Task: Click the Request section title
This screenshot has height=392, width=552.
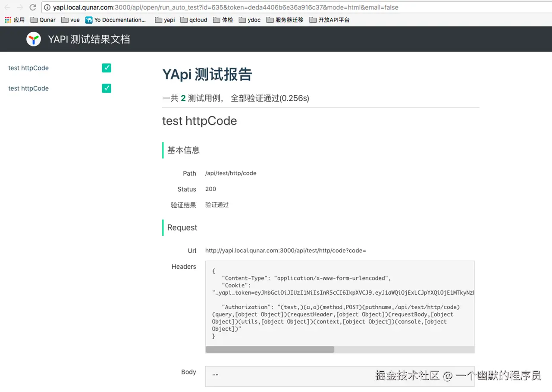Action: pyautogui.click(x=182, y=227)
